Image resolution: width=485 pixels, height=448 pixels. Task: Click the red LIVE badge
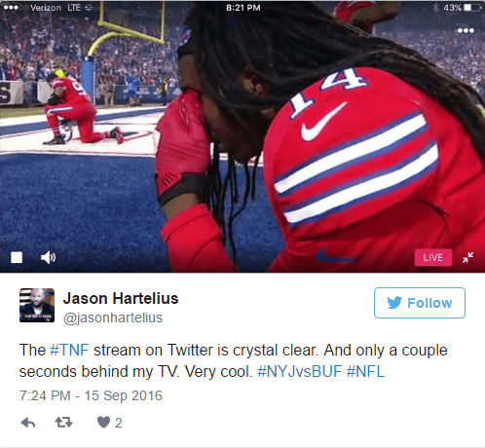433,257
